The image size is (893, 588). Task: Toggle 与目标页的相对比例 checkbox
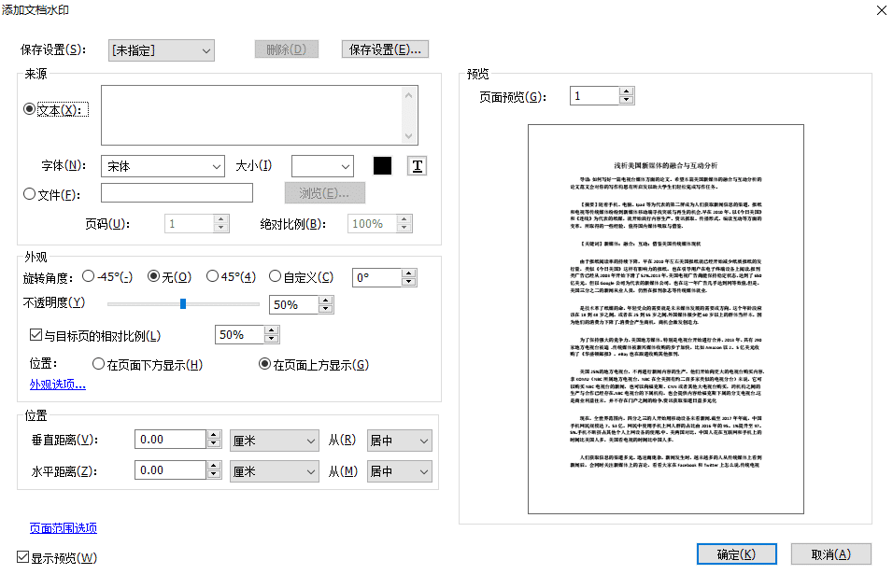[35, 335]
